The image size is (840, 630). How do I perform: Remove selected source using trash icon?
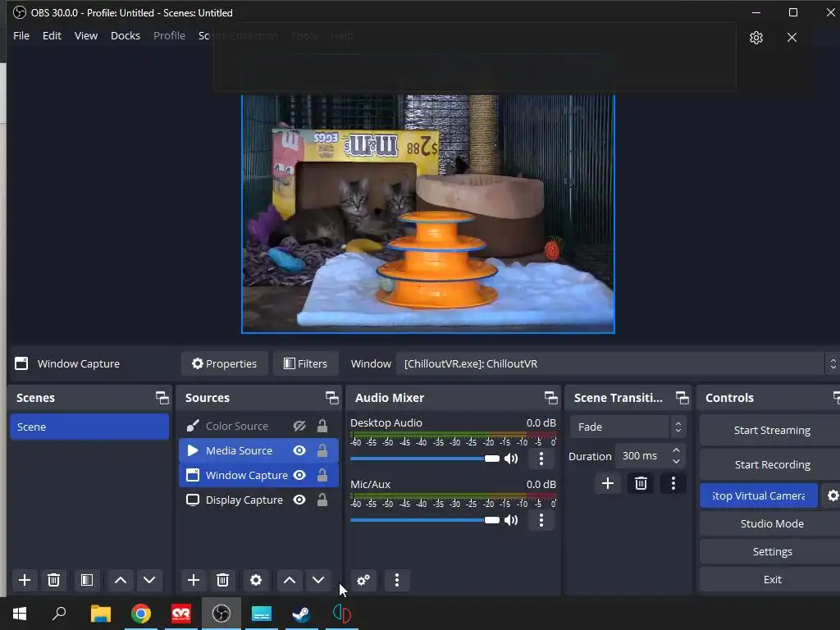click(222, 580)
